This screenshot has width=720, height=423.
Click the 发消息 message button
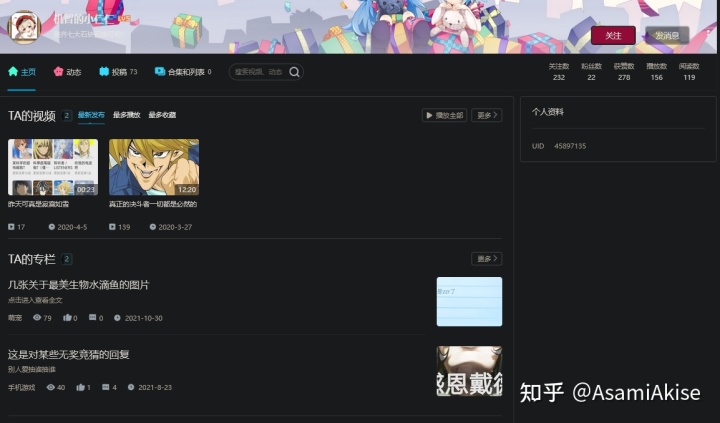pyautogui.click(x=667, y=35)
